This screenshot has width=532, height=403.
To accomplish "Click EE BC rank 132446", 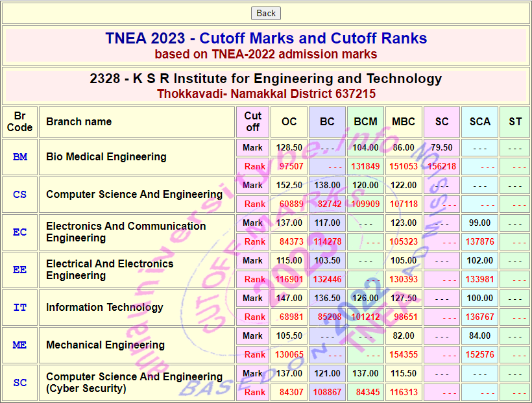I will tap(327, 280).
